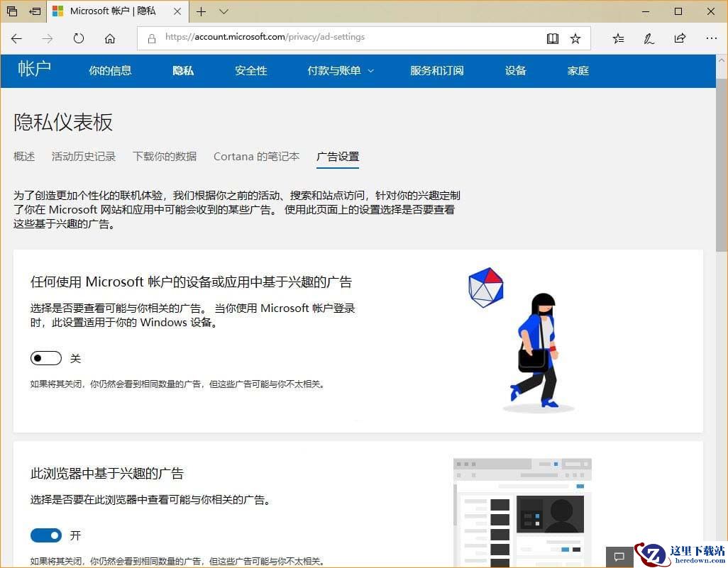Click the browser window mockup illustration
Viewport: 728px width, 568px height.
[x=522, y=512]
